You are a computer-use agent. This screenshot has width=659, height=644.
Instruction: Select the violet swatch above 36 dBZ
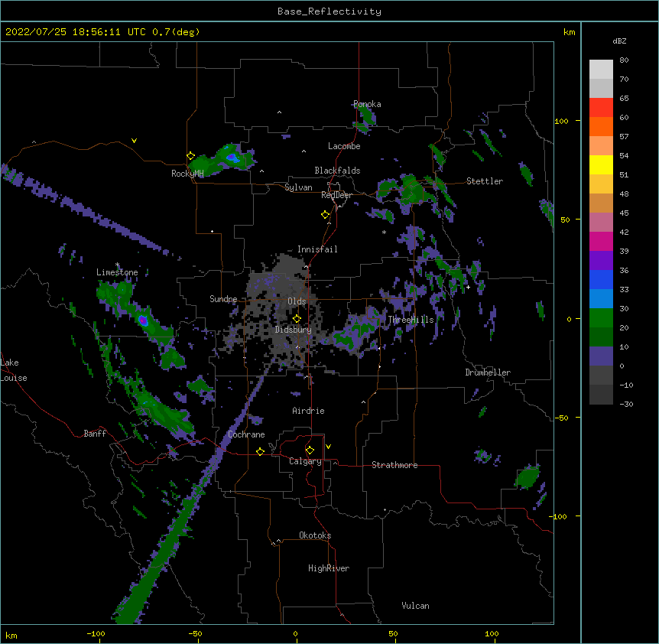click(x=601, y=261)
